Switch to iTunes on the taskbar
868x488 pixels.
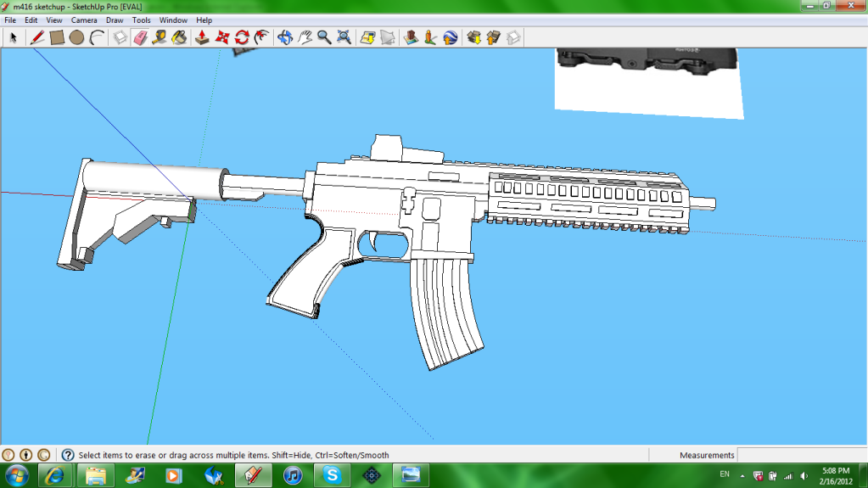(293, 475)
